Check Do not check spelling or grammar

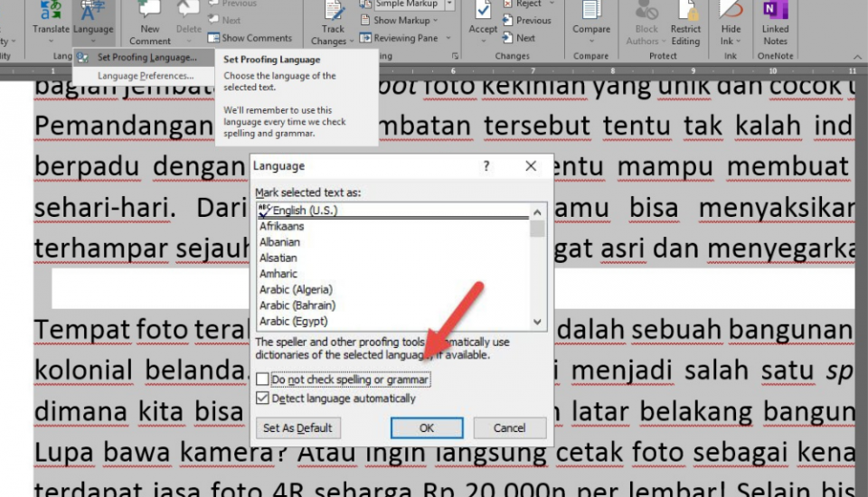tap(262, 380)
